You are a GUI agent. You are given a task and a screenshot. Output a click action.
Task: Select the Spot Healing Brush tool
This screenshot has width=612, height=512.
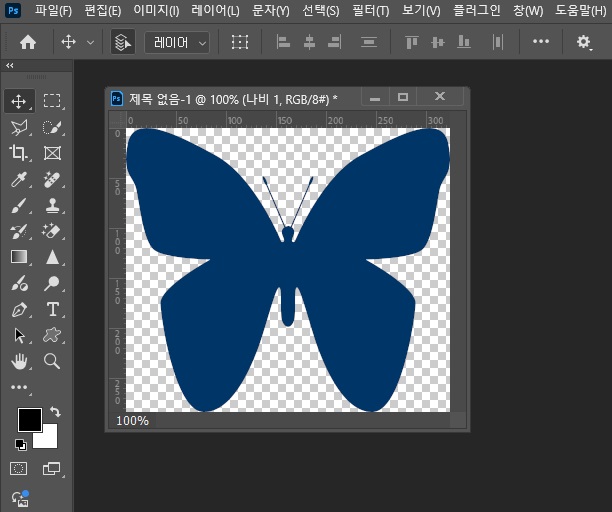(x=52, y=179)
